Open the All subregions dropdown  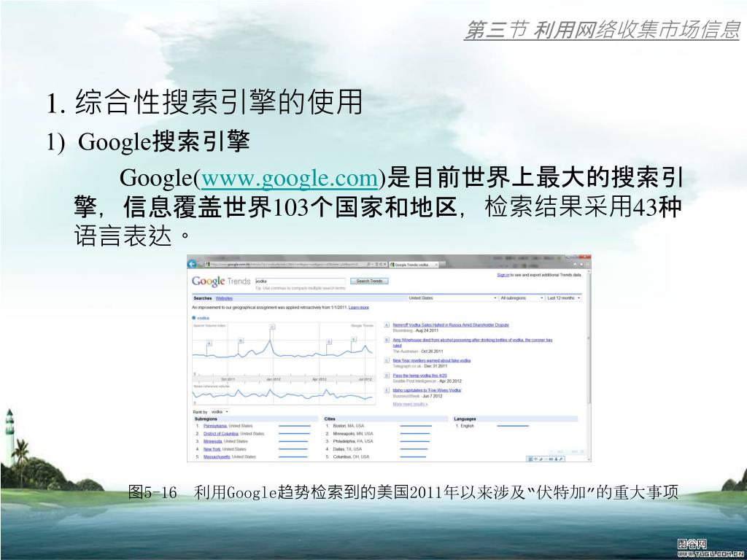[x=522, y=298]
